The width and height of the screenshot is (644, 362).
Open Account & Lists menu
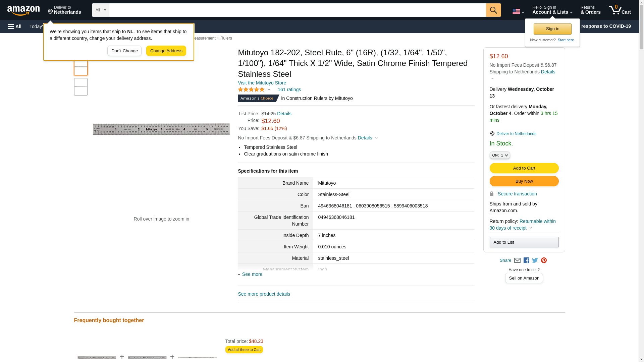coord(552,10)
